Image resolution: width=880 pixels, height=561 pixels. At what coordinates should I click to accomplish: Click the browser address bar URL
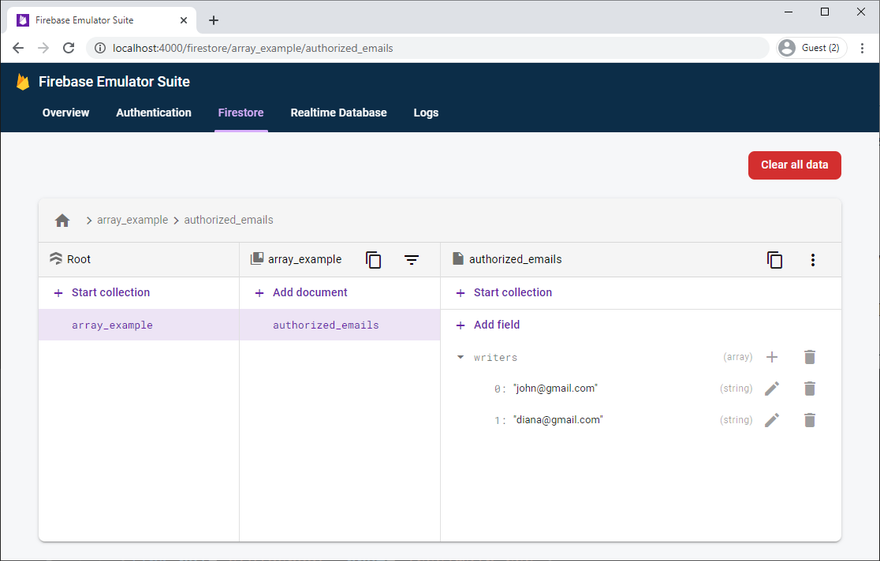coord(253,48)
